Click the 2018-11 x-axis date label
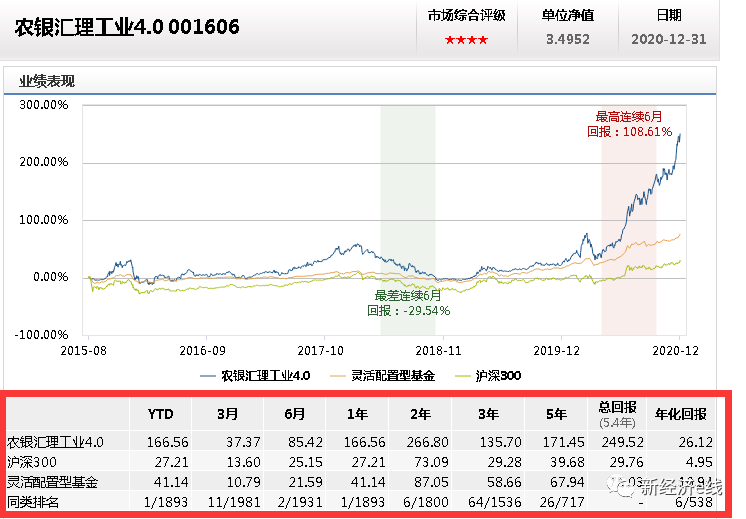Screen dimensions: 746x519 pos(438,351)
